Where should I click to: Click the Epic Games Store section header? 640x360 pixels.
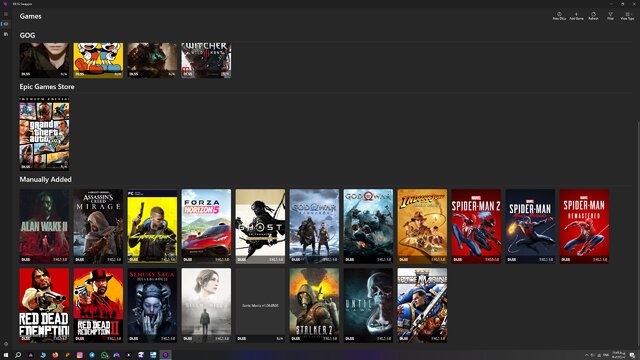pos(47,87)
